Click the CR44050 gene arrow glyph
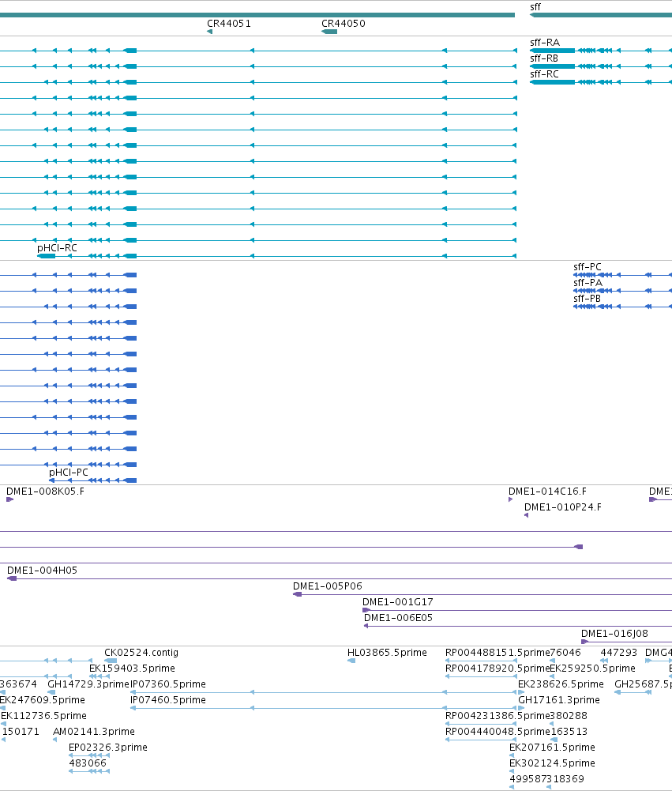Viewport: 672px width, 791px height. pos(329,32)
